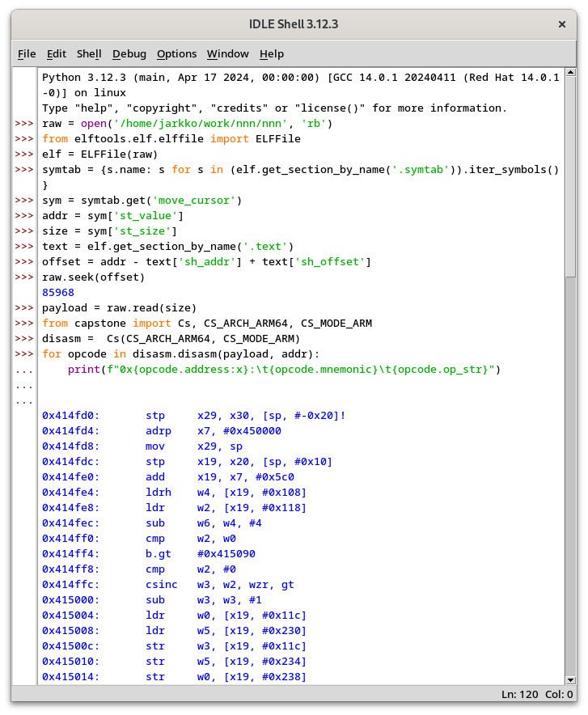
Task: Click the scrollbar up arrow
Action: pyautogui.click(x=570, y=73)
